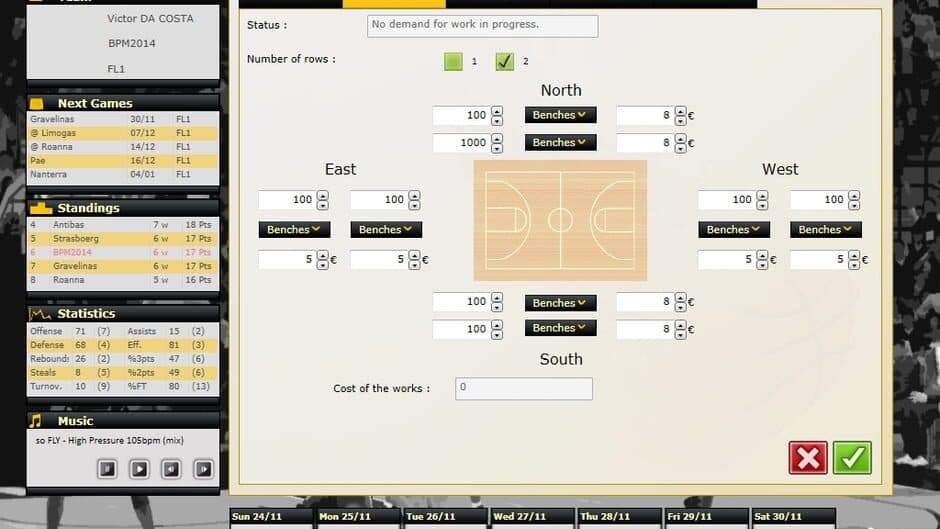Cancel with the red X button
This screenshot has height=529, width=940.
click(x=808, y=457)
